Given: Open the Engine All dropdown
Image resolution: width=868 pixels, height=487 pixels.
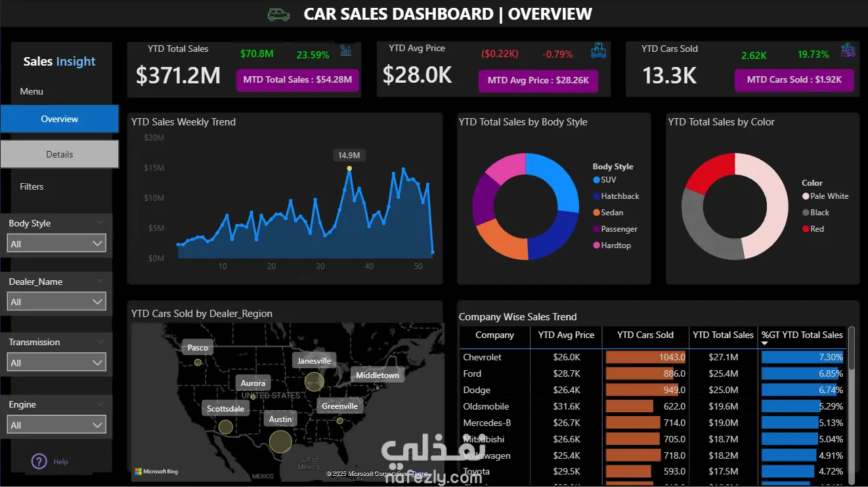Looking at the screenshot, I should click(56, 425).
